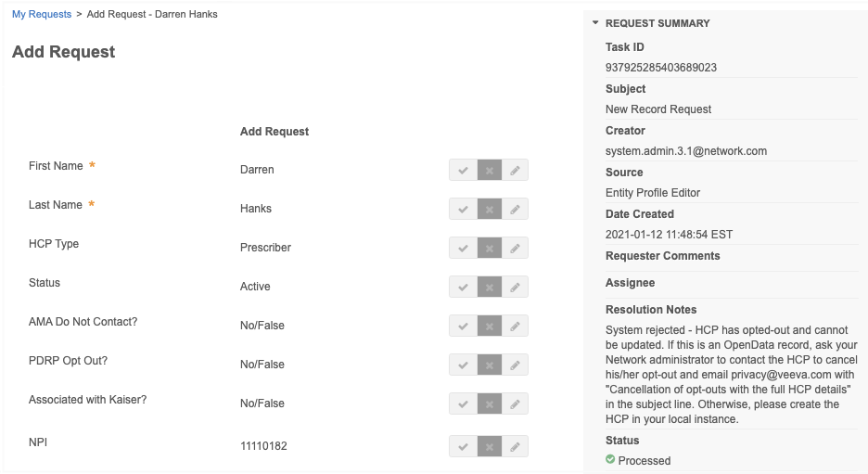Edit the Associated with Kaiser field
Image resolution: width=868 pixels, height=474 pixels.
pos(515,404)
